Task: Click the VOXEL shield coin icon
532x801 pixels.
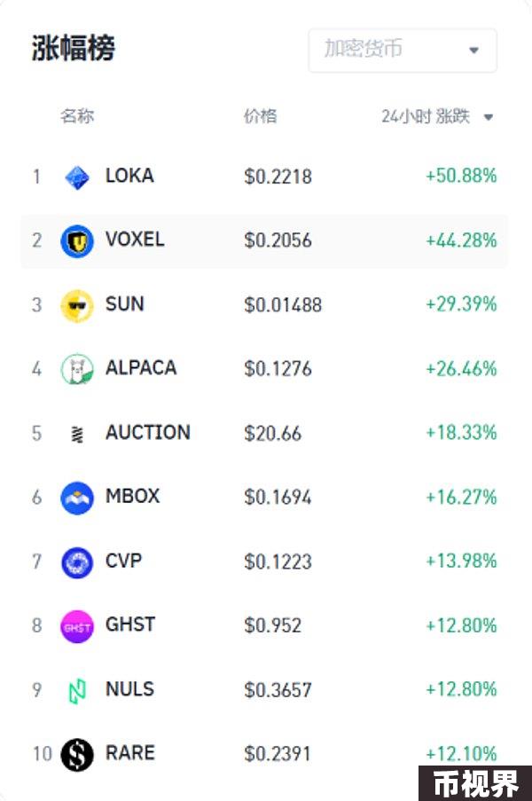Action: (x=77, y=241)
